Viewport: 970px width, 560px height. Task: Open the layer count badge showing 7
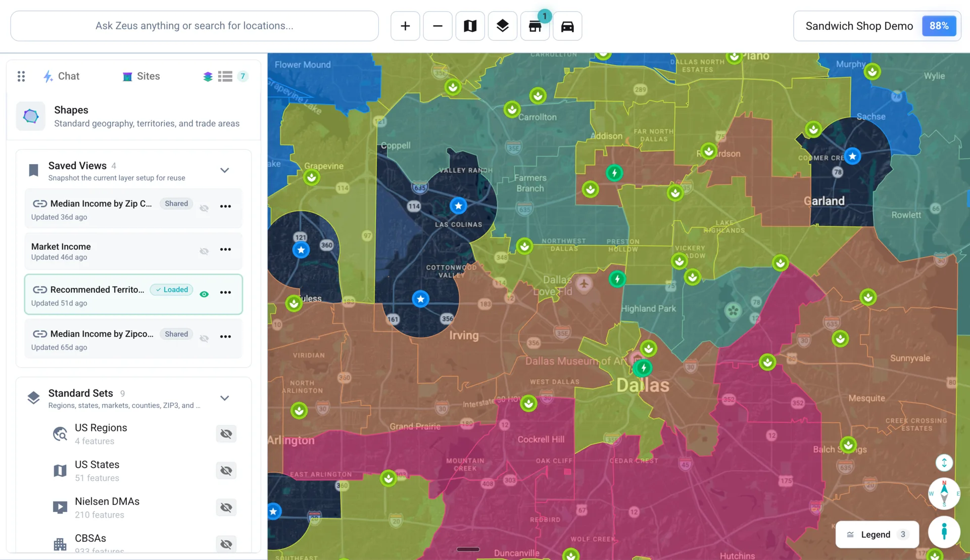pos(243,76)
